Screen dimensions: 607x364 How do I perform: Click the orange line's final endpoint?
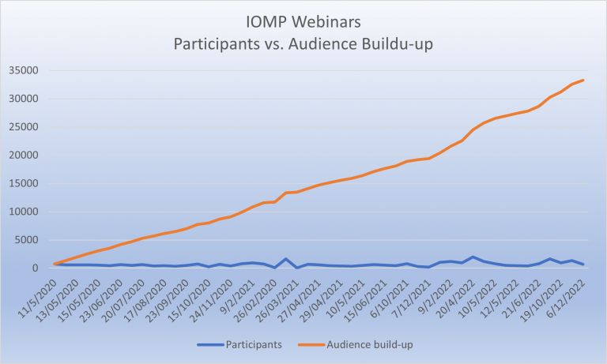pos(583,80)
